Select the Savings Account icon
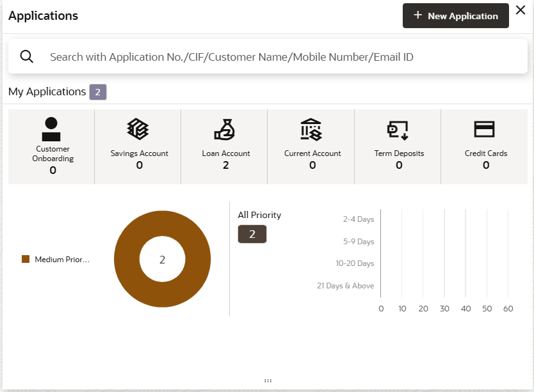This screenshot has width=534, height=392. coord(138,129)
